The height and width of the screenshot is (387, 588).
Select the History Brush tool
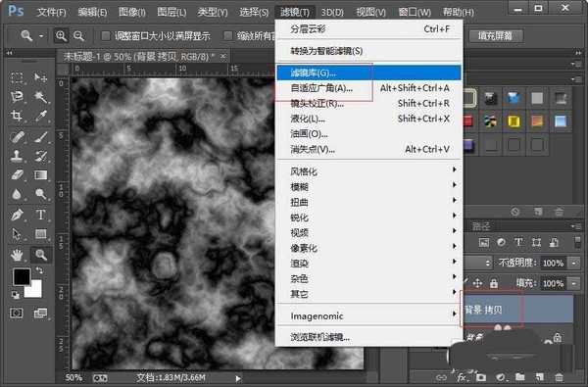pos(40,156)
